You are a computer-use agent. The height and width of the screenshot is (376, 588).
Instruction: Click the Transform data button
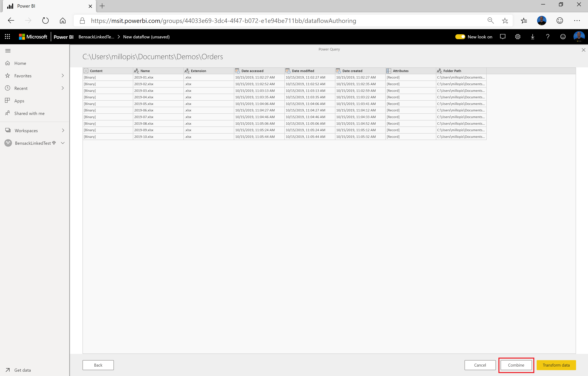pyautogui.click(x=556, y=365)
